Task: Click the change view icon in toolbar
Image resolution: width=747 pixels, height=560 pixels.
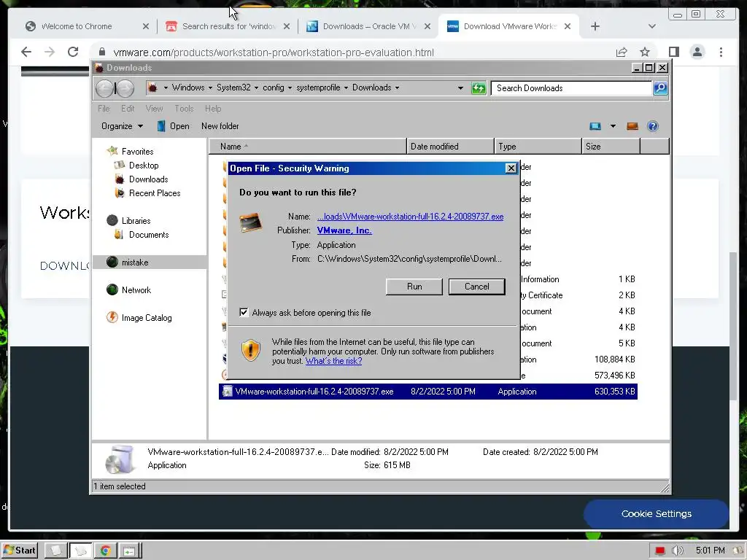Action: [x=595, y=126]
